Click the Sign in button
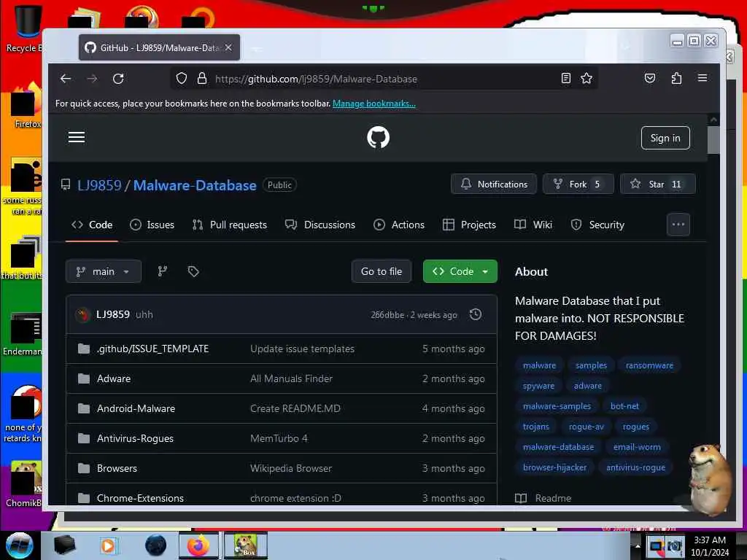Viewport: 747px width, 560px height. click(665, 138)
